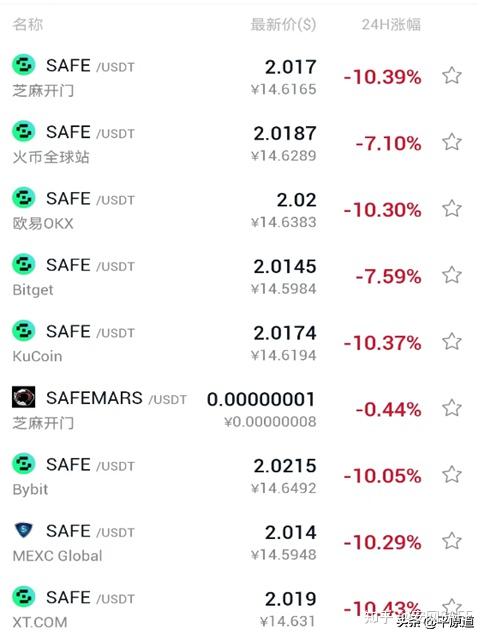Star the Bitget SAFE/USDT pair
485x639 pixels.
(x=452, y=275)
